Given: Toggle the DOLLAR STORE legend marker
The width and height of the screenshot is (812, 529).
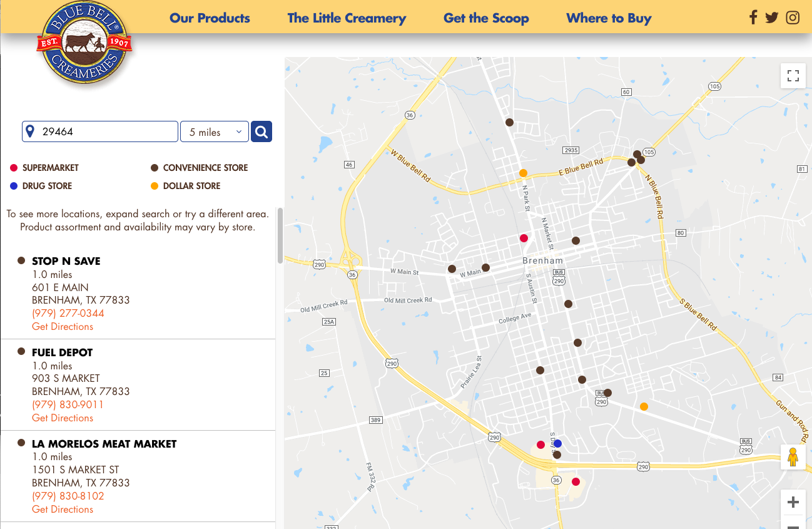Looking at the screenshot, I should (x=154, y=185).
